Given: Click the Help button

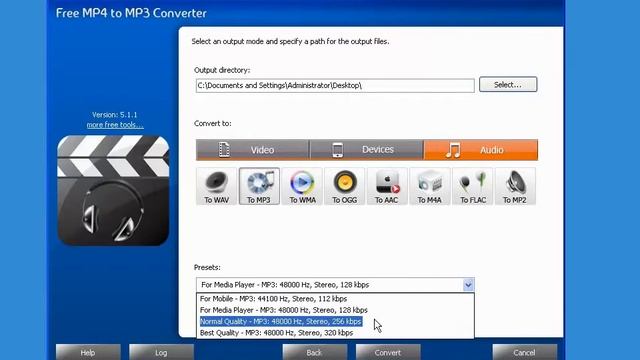Looking at the screenshot, I should pos(88,352).
